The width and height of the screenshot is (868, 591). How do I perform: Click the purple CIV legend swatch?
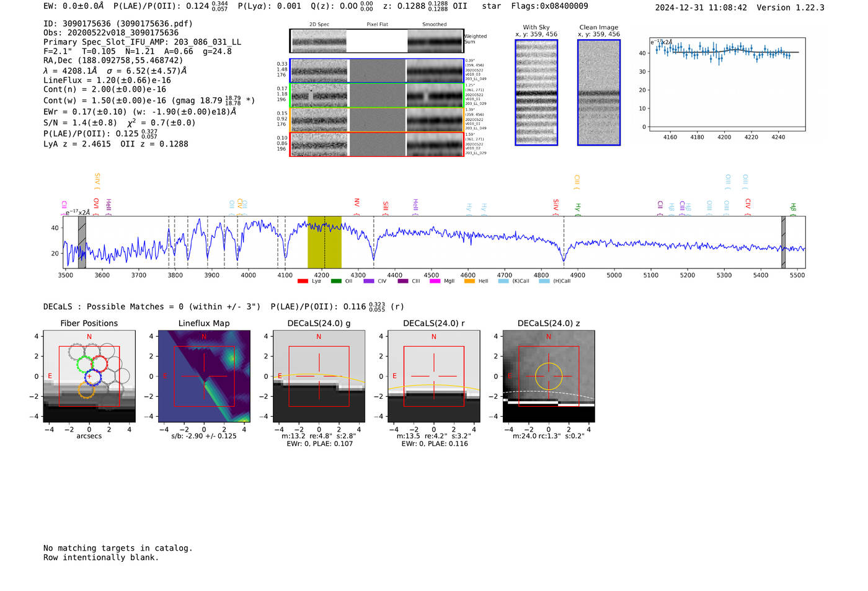(x=369, y=281)
